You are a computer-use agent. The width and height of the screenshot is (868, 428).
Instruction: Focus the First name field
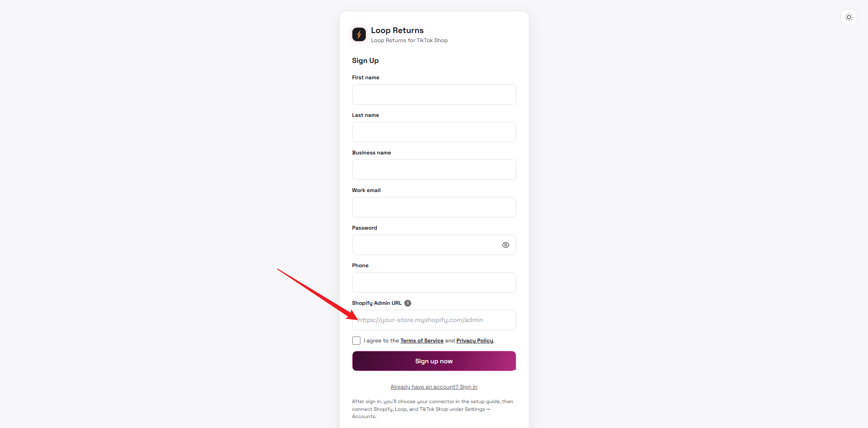tap(434, 94)
